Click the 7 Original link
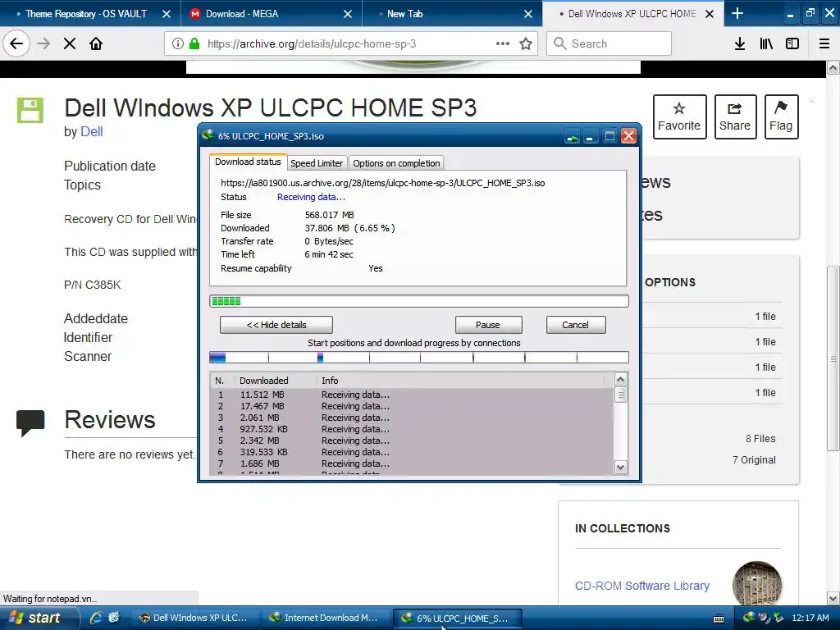 point(755,459)
